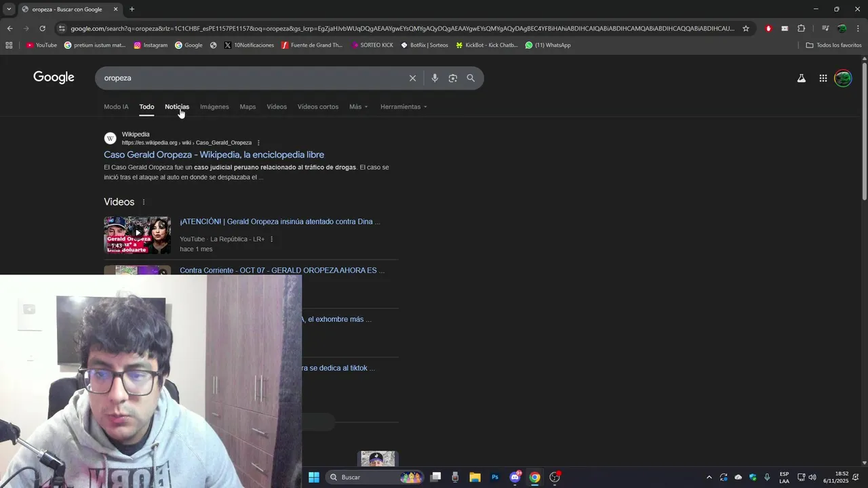
Task: Open ¡ATENCIÓN! Gerald Oropeza insinúa atentado link
Action: pos(280,222)
